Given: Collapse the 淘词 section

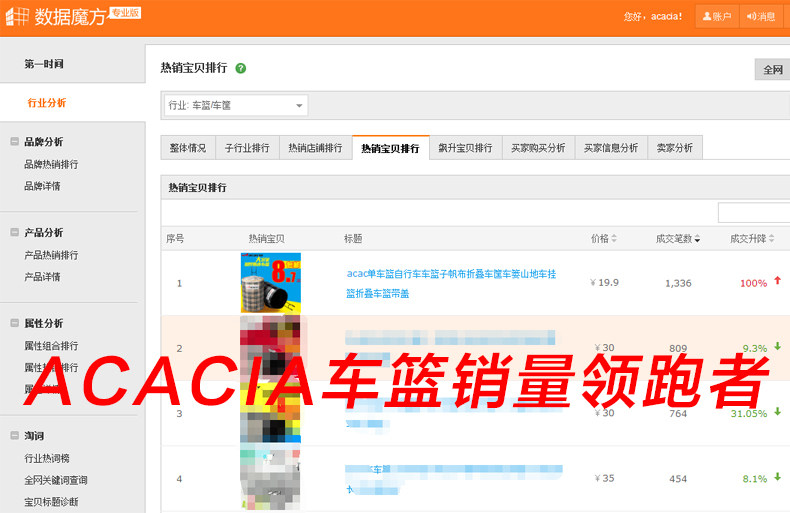Looking at the screenshot, I should (15, 435).
